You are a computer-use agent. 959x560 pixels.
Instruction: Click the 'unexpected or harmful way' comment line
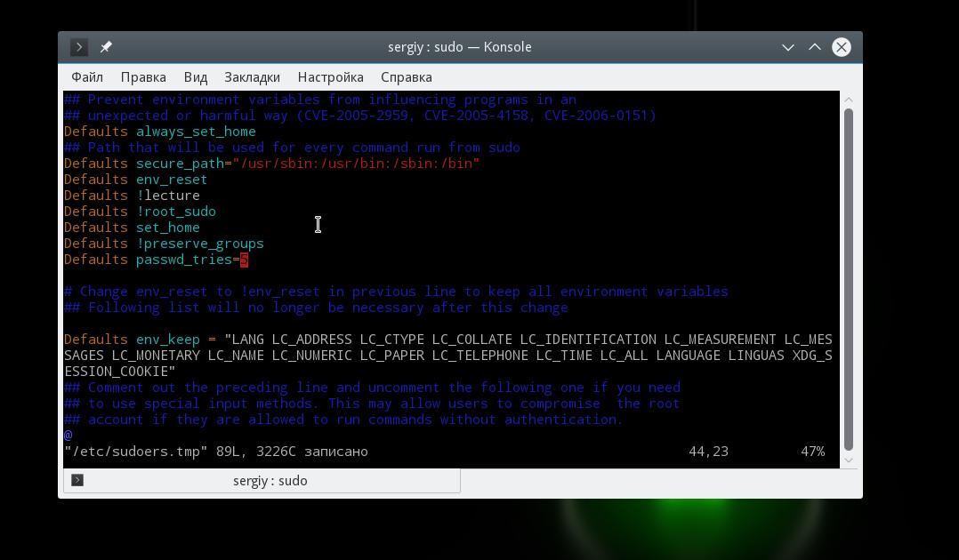tap(359, 116)
